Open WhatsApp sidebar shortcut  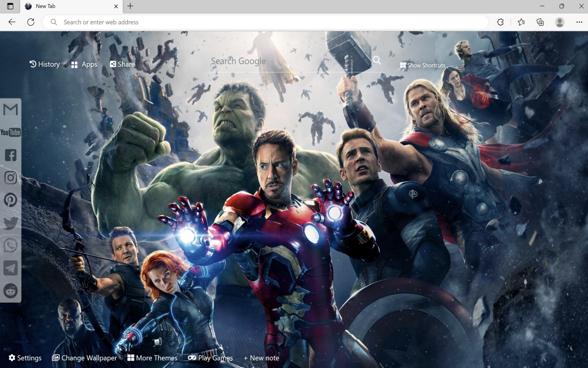coord(11,245)
